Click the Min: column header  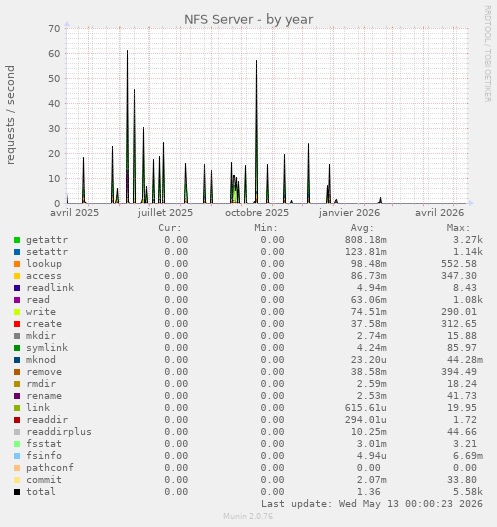click(266, 228)
